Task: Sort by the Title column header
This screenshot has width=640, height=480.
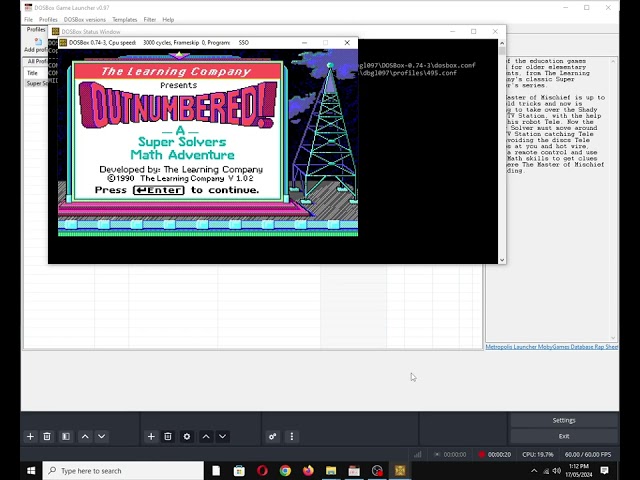Action: click(32, 73)
